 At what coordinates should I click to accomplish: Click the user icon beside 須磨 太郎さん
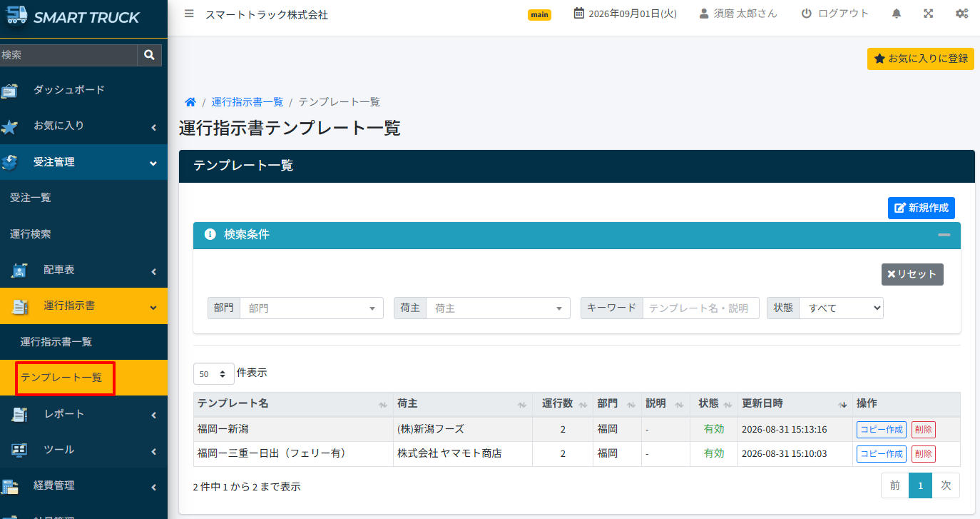tap(704, 14)
